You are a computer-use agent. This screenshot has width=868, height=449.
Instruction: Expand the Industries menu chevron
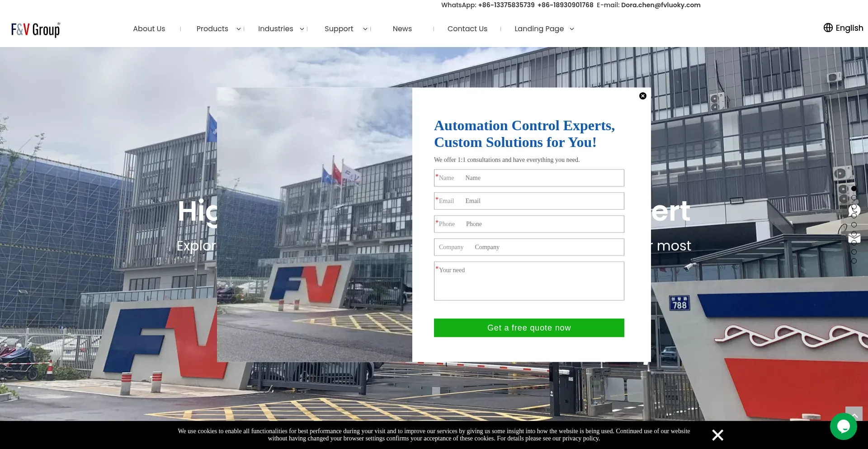click(x=302, y=29)
